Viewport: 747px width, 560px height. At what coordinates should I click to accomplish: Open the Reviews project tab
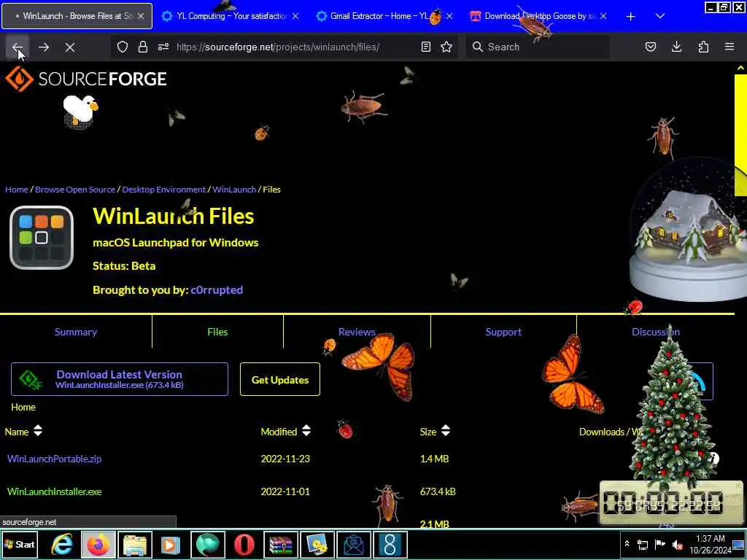click(357, 332)
